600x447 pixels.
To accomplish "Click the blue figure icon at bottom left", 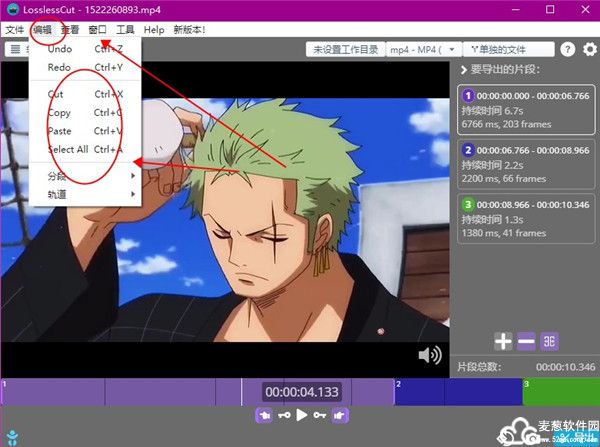I will click(x=12, y=438).
